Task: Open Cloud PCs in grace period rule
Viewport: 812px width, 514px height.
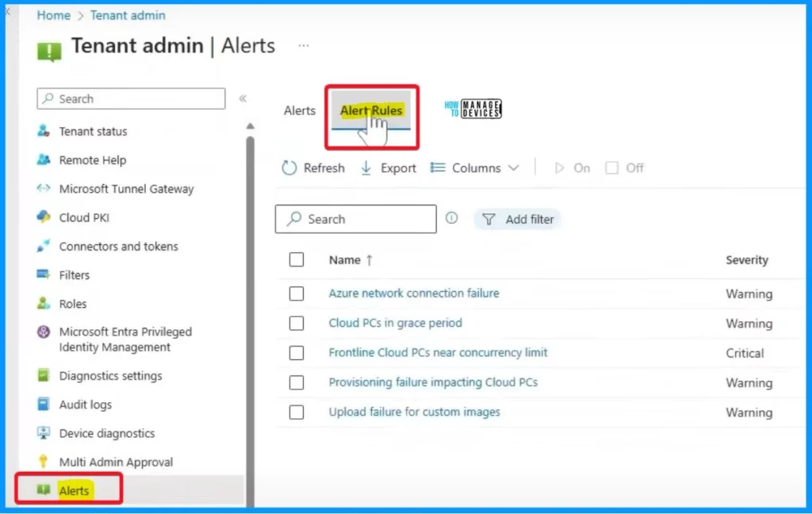Action: point(395,323)
